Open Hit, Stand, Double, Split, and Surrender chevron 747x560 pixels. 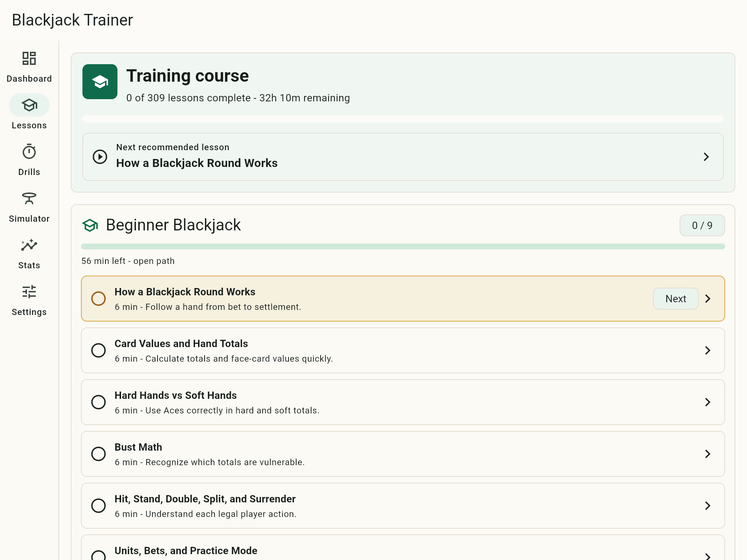pyautogui.click(x=708, y=506)
